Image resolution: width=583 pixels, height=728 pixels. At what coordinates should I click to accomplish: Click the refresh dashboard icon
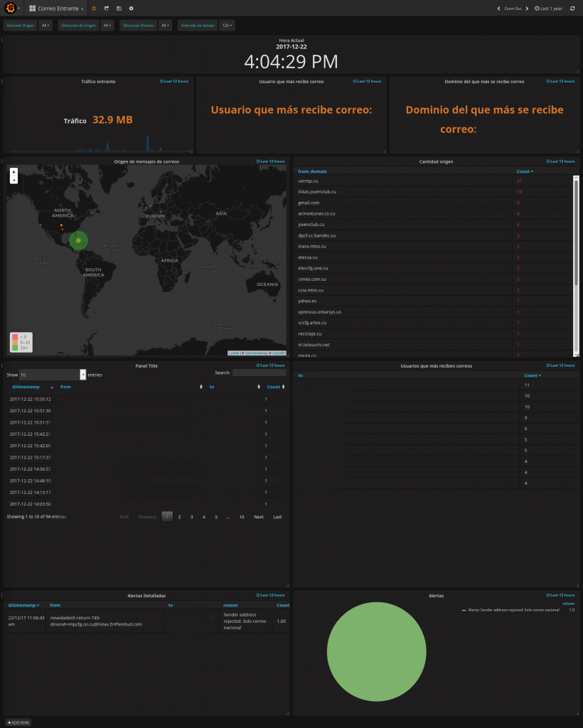tap(572, 9)
